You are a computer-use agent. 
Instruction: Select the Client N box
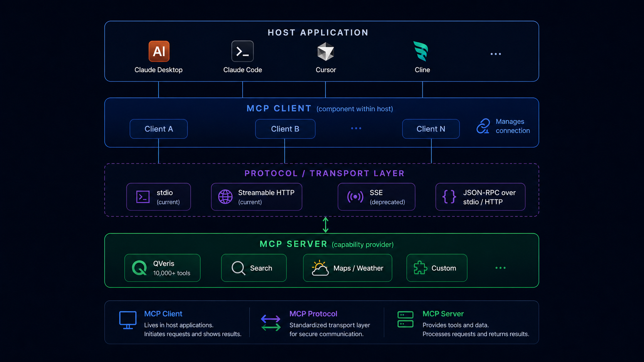click(431, 129)
